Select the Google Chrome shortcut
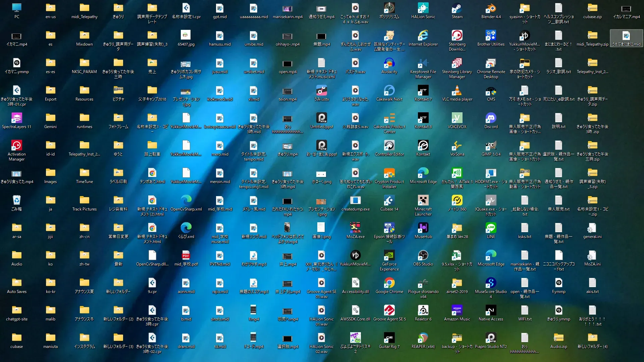 coord(389,283)
